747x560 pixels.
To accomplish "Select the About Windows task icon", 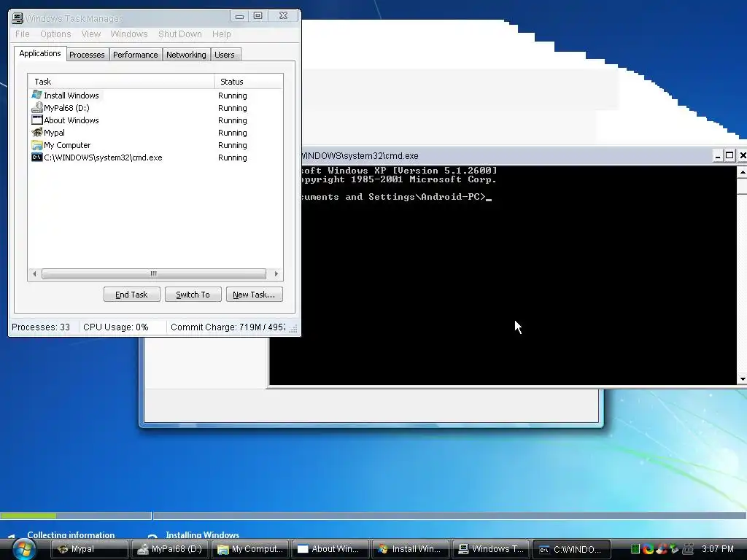I will pyautogui.click(x=36, y=120).
